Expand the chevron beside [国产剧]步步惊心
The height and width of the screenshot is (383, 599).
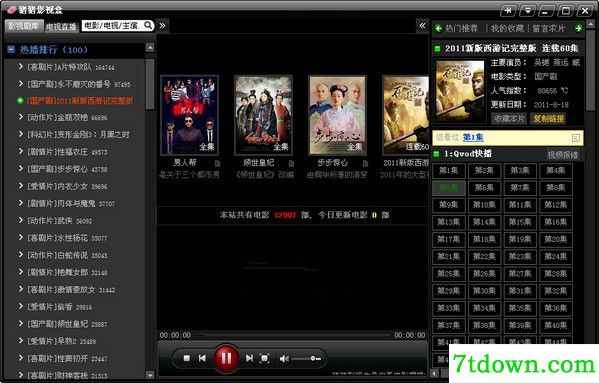[x=21, y=168]
